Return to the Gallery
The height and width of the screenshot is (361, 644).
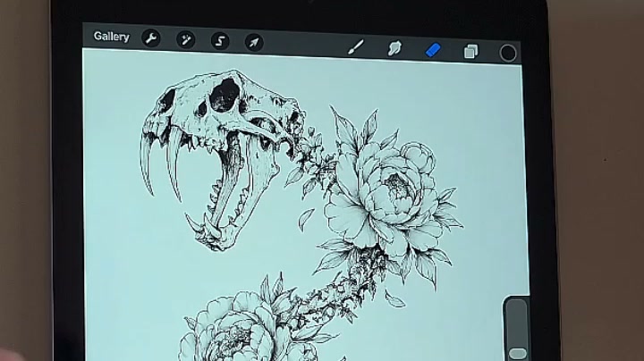(111, 37)
